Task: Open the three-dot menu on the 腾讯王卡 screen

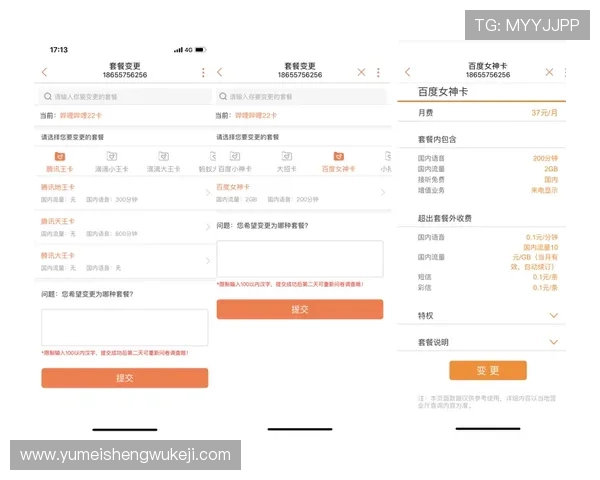Action: point(203,72)
